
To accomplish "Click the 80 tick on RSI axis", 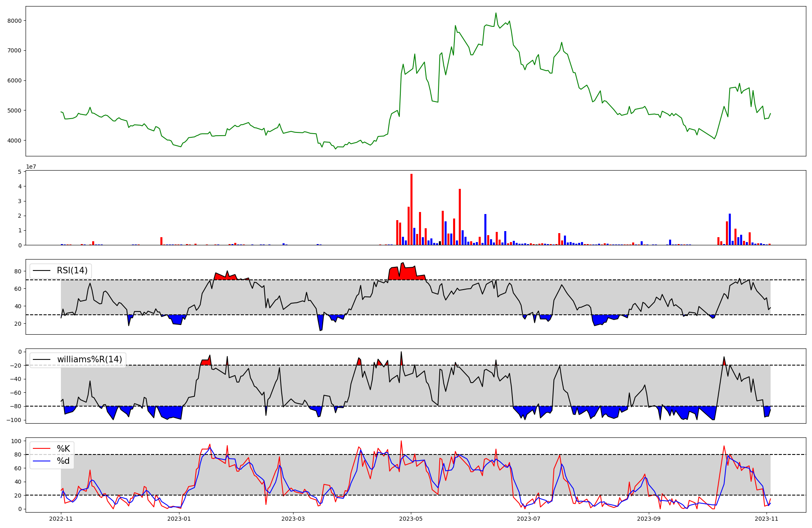I will pos(18,271).
